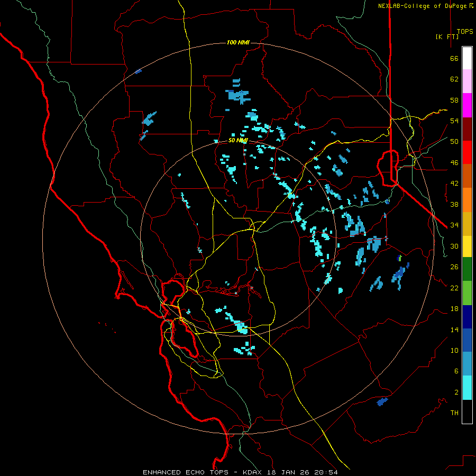This screenshot has height=476, width=476.
Task: Click the '20:54' timestamp text
Action: tap(326, 472)
